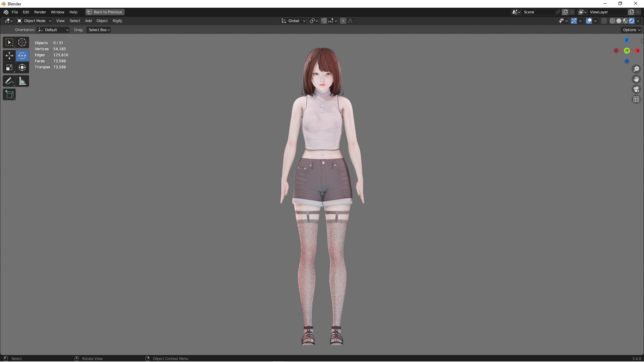Click the Back to Previous button
The width and height of the screenshot is (644, 362).
tap(105, 12)
